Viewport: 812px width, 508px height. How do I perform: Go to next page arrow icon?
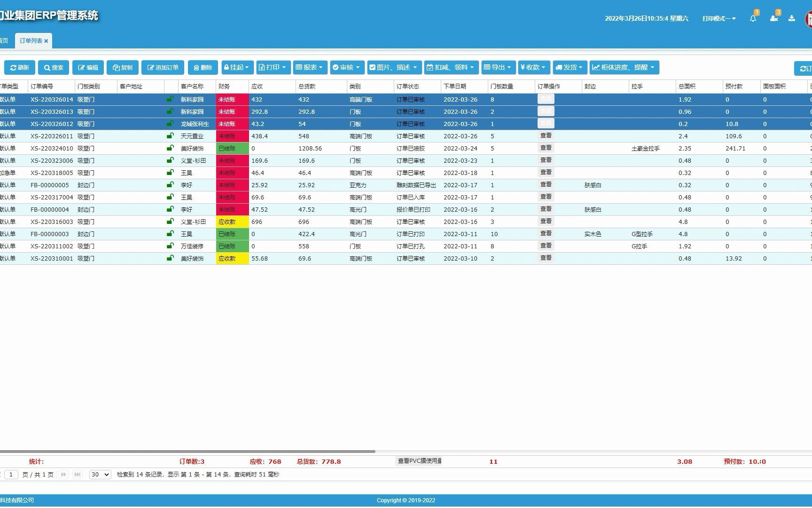(63, 475)
